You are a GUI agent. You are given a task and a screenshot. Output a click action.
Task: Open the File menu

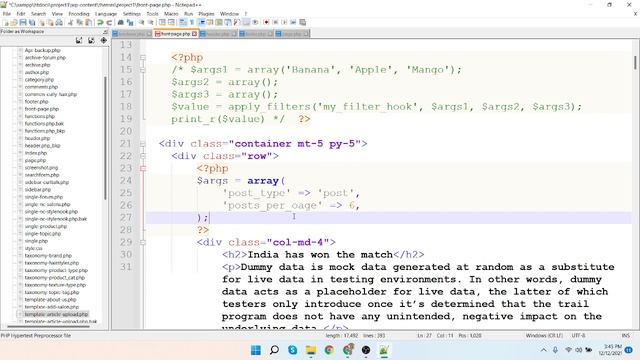pyautogui.click(x=7, y=14)
